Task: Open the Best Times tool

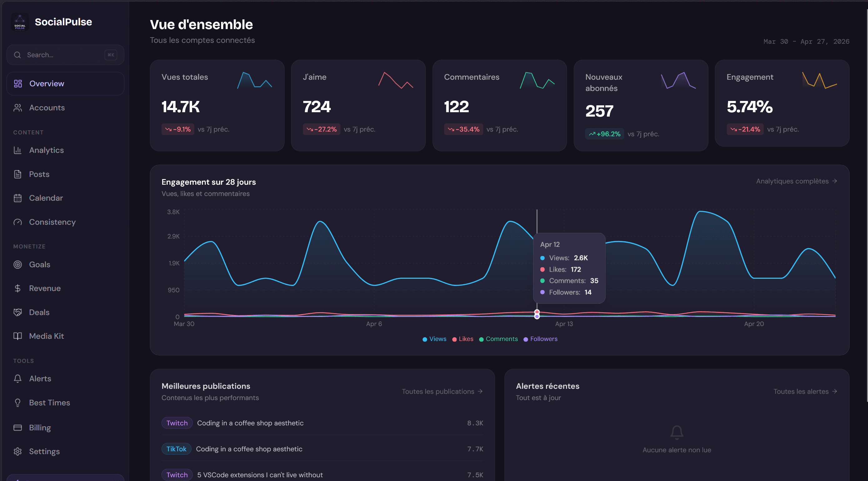Action: (65, 403)
